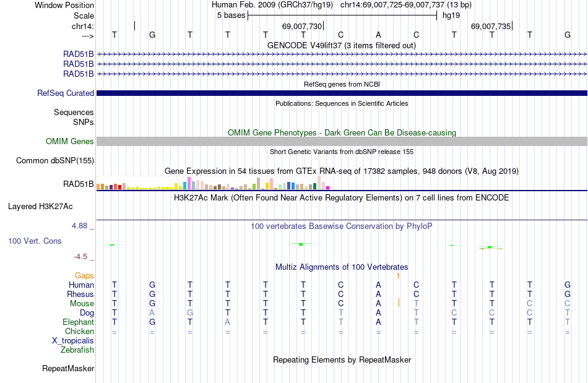Open the GENCODE V49lift37 track title
Image resolution: width=588 pixels, height=383 pixels.
[342, 45]
